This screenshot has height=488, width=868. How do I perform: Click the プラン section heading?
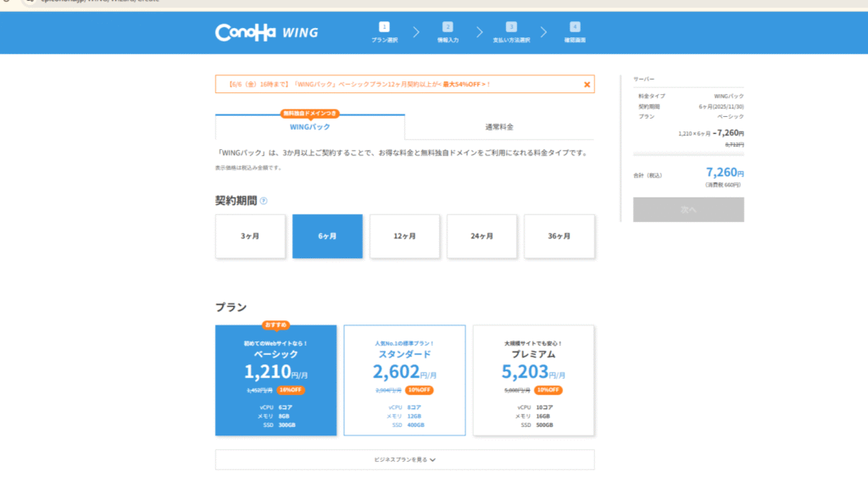tap(231, 307)
